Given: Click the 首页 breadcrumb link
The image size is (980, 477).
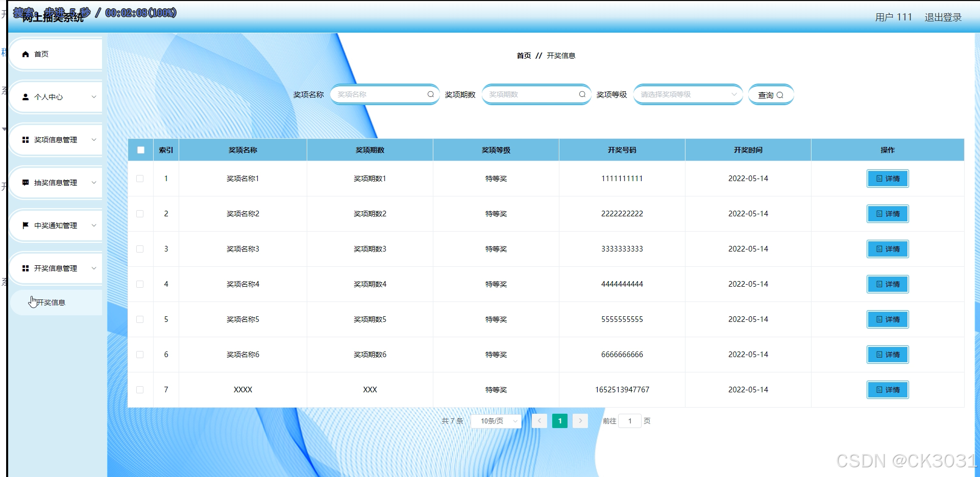Looking at the screenshot, I should pyautogui.click(x=524, y=56).
